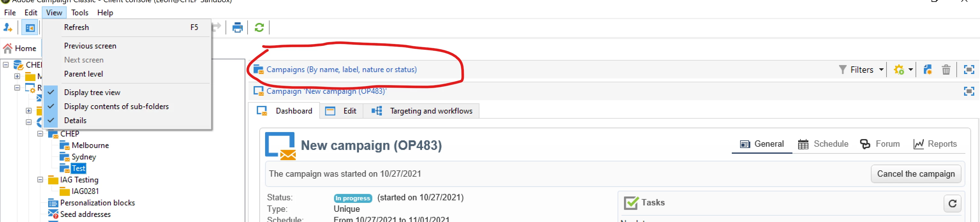Collapse the root CHEP instance node
The image size is (980, 222).
pyautogui.click(x=6, y=65)
